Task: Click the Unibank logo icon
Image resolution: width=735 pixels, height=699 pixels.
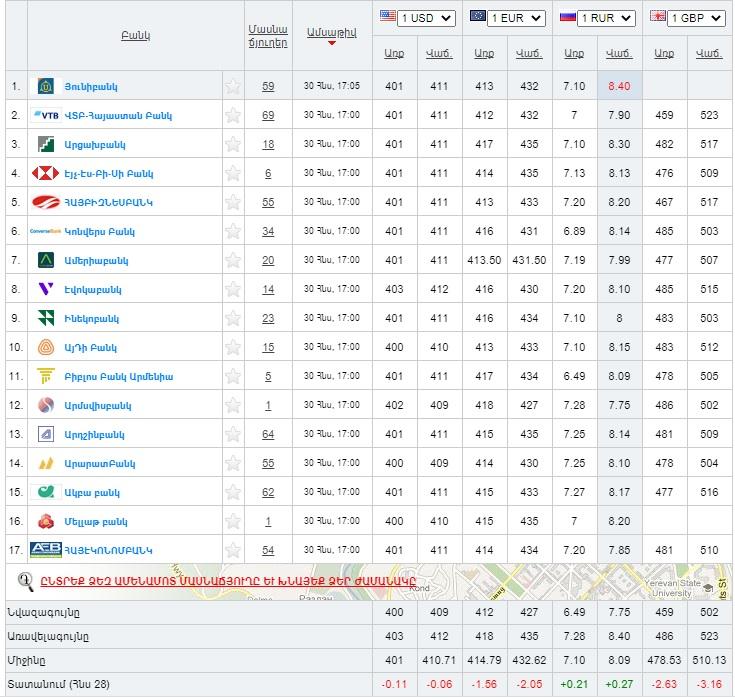Action: [x=46, y=86]
